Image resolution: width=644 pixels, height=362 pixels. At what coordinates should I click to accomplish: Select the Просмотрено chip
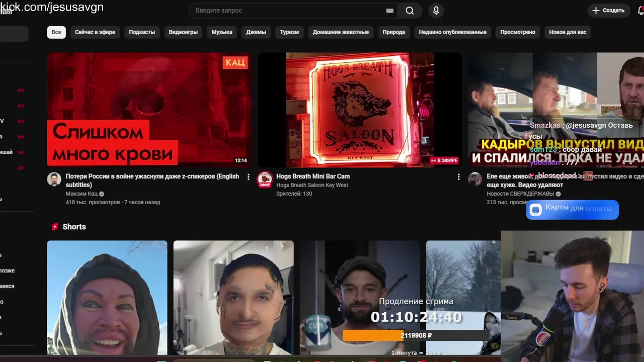coord(518,32)
